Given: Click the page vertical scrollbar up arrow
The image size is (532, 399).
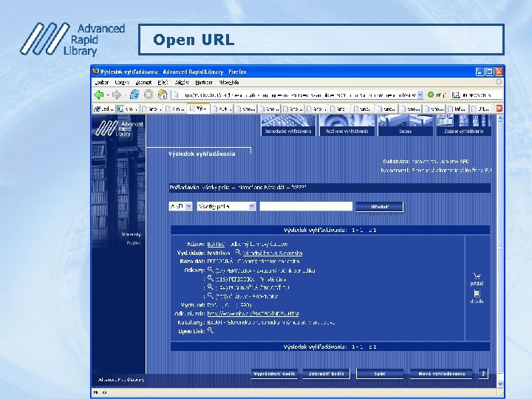Looking at the screenshot, I should (500, 118).
